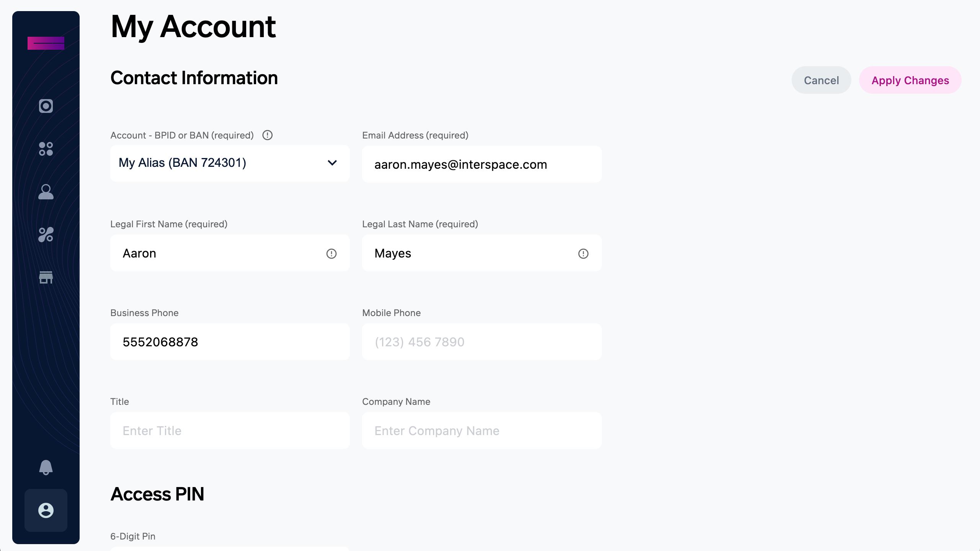980x551 pixels.
Task: Open the dashboard circle-square sidebar icon
Action: 46,106
